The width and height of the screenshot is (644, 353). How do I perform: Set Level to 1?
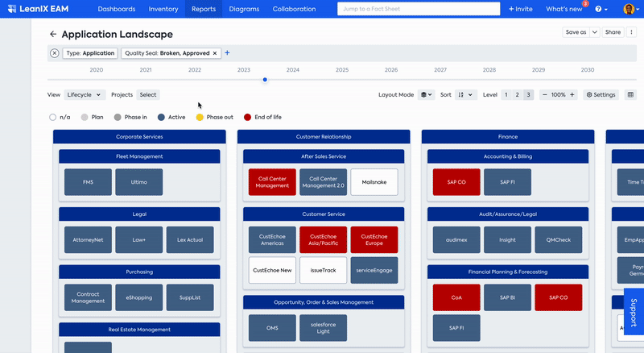[506, 94]
